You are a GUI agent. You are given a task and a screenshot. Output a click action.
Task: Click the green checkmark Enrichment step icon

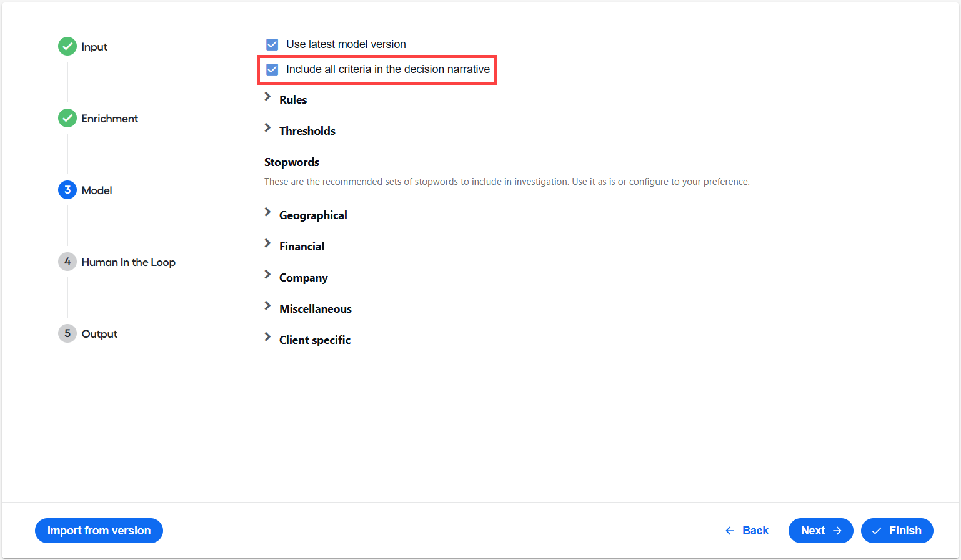[67, 118]
